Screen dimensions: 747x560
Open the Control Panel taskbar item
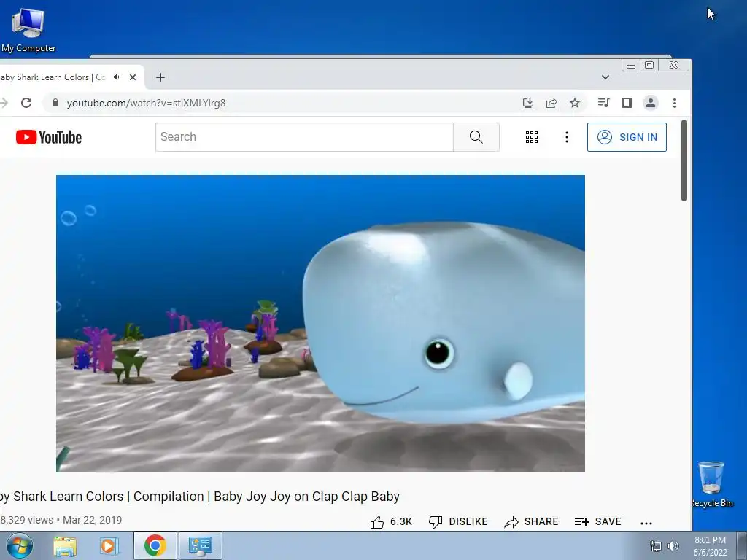(201, 545)
